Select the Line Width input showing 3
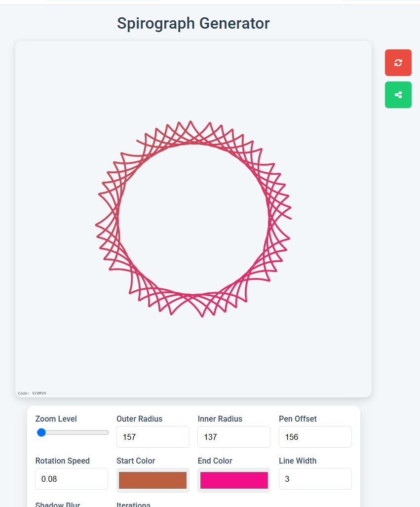420x507 pixels. click(x=315, y=478)
